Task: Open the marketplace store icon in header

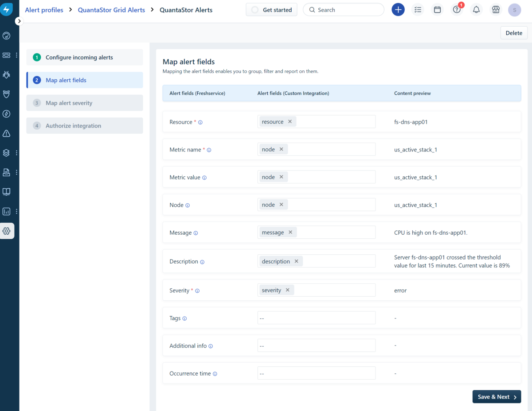Action: point(496,10)
